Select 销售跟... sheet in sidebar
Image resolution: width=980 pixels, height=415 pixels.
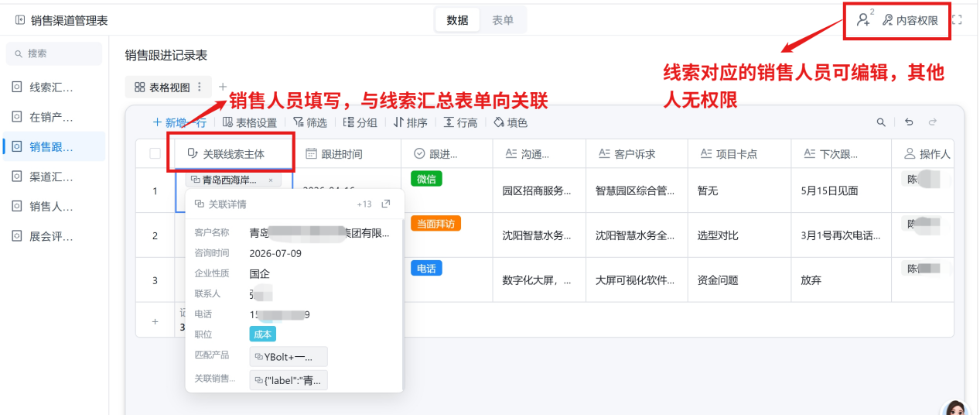tap(54, 146)
